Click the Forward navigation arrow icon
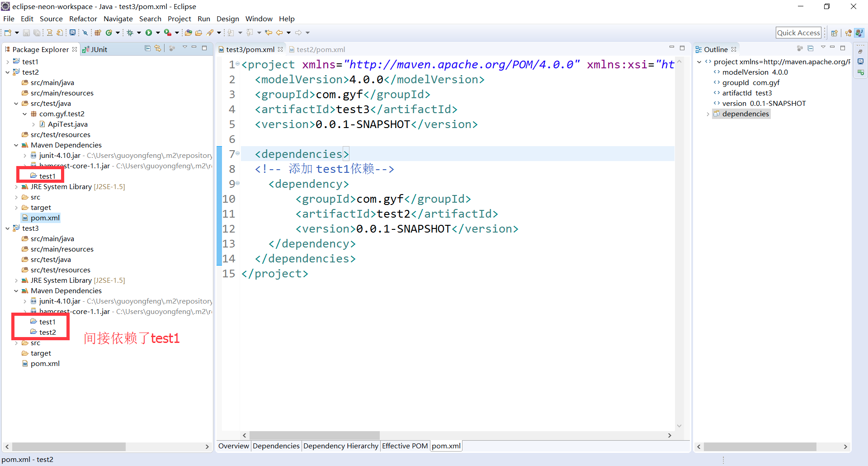Screen dimensions: 868x466 tap(298, 33)
